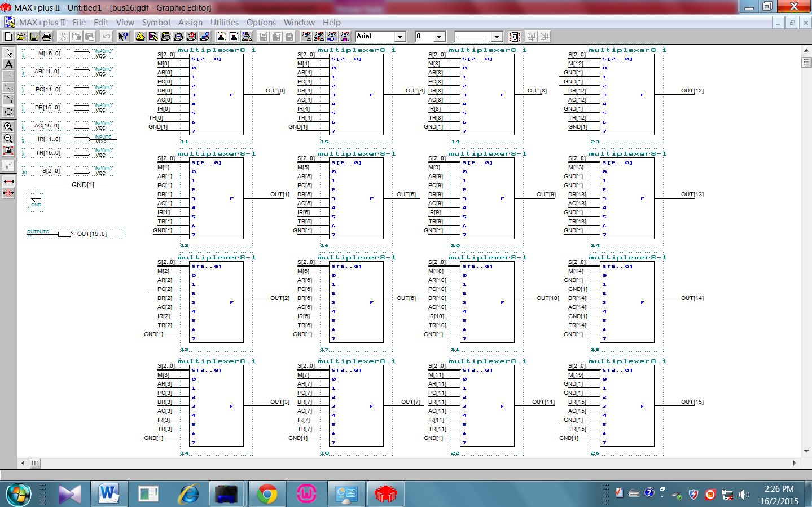Click the Windows Start button

click(x=18, y=494)
